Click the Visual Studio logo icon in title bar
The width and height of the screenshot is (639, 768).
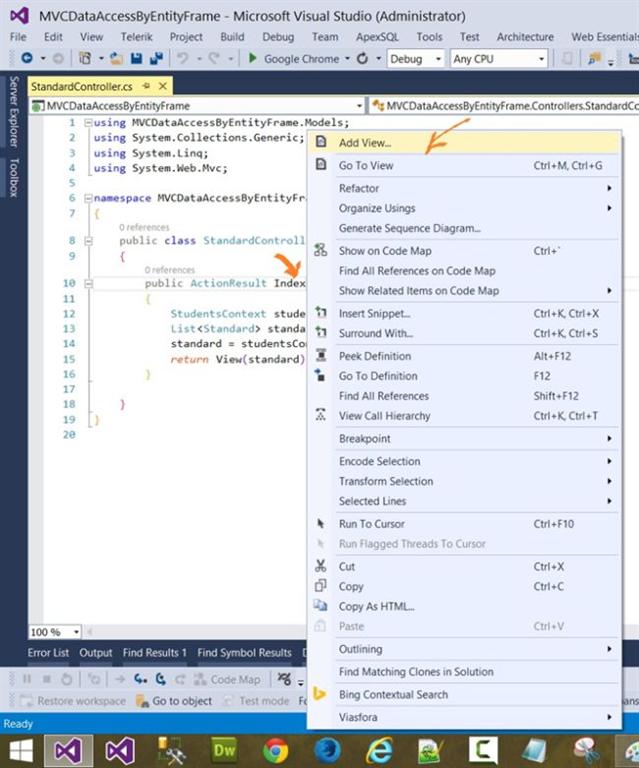pyautogui.click(x=20, y=16)
